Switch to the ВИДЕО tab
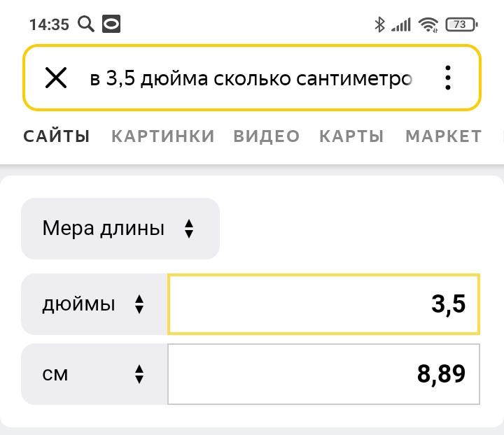Screen dimensions: 504x435 (267, 136)
